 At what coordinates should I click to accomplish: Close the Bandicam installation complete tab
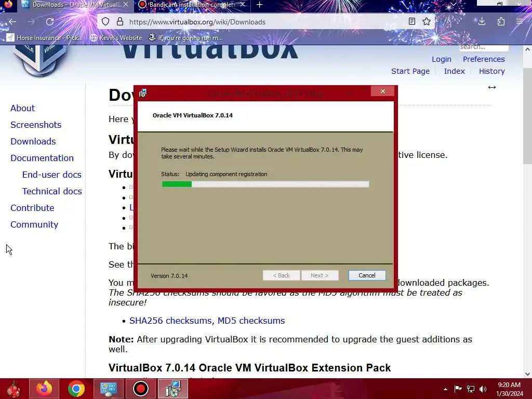(x=243, y=5)
